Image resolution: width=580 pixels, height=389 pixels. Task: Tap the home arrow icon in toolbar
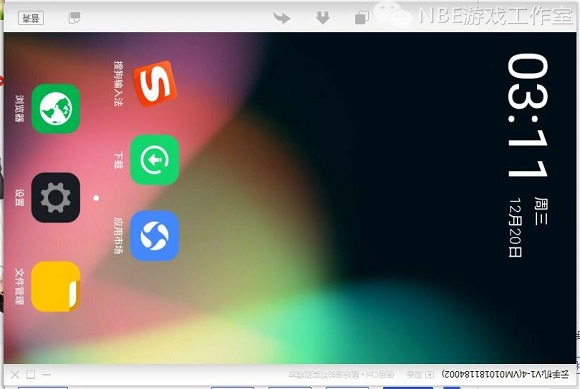[323, 17]
